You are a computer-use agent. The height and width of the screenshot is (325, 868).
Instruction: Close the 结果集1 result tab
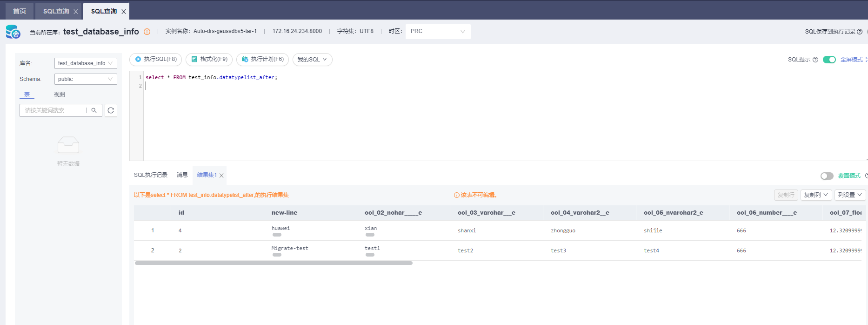coord(221,176)
